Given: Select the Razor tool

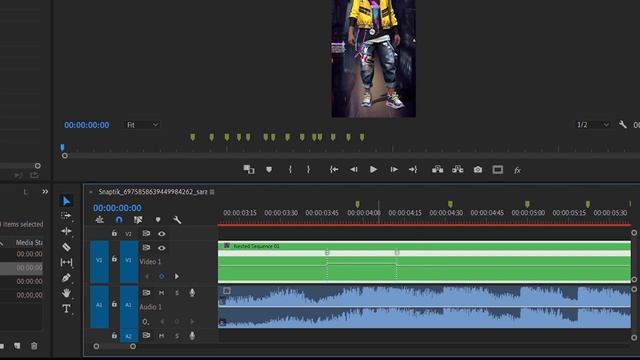Looking at the screenshot, I should [66, 247].
